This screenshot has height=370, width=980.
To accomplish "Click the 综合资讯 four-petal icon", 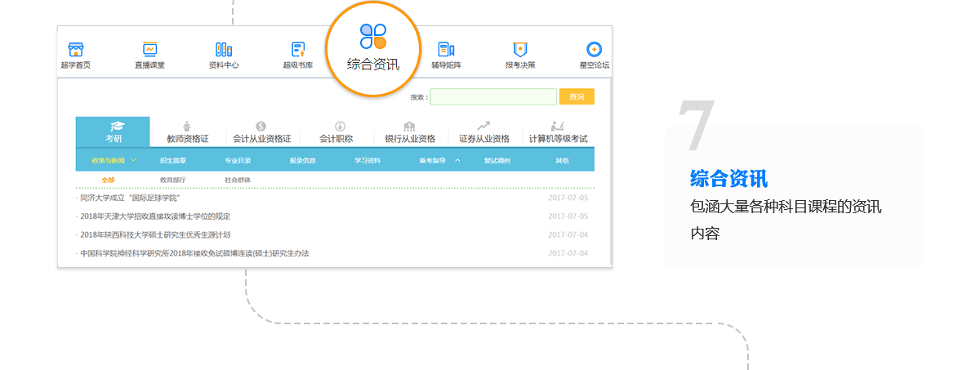I will coord(373,37).
